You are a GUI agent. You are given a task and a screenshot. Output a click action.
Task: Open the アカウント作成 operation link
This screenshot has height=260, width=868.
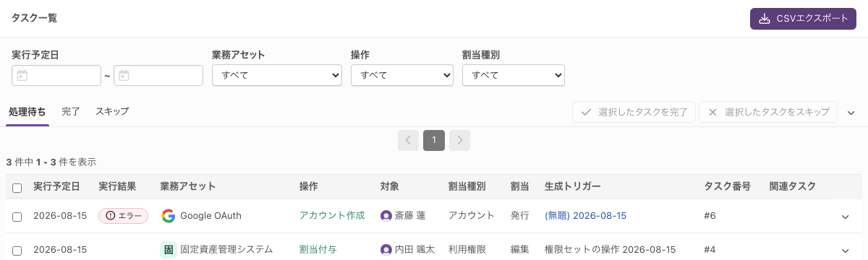click(332, 216)
